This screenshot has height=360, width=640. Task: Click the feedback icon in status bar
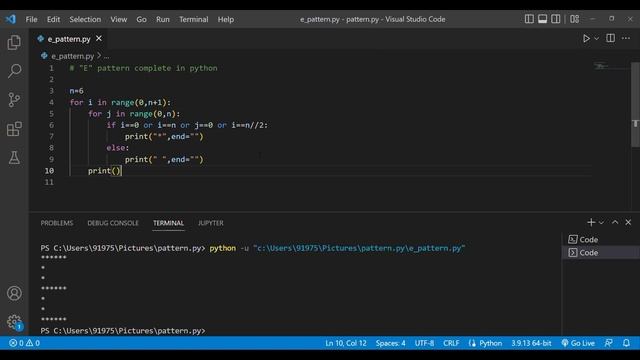coord(608,343)
